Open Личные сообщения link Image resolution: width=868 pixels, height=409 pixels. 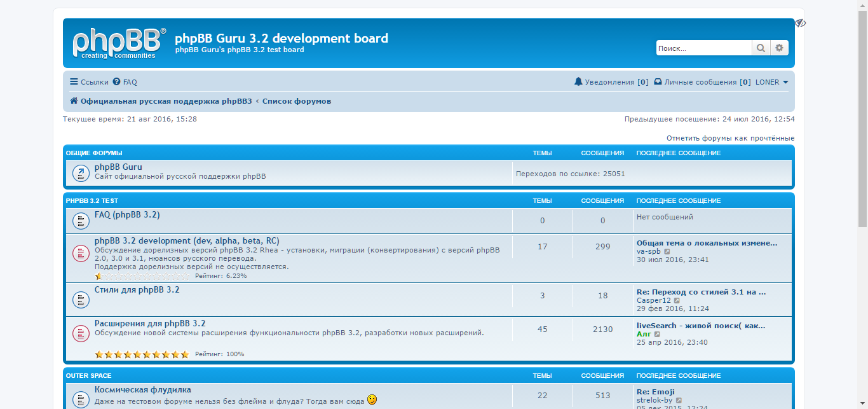coord(702,82)
